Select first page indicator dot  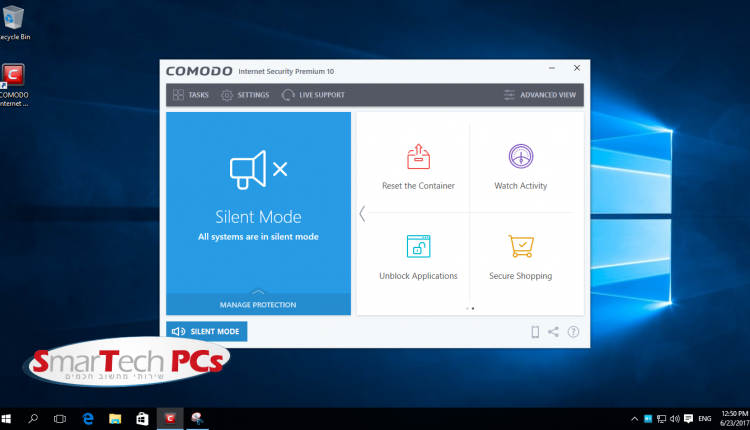coord(467,309)
